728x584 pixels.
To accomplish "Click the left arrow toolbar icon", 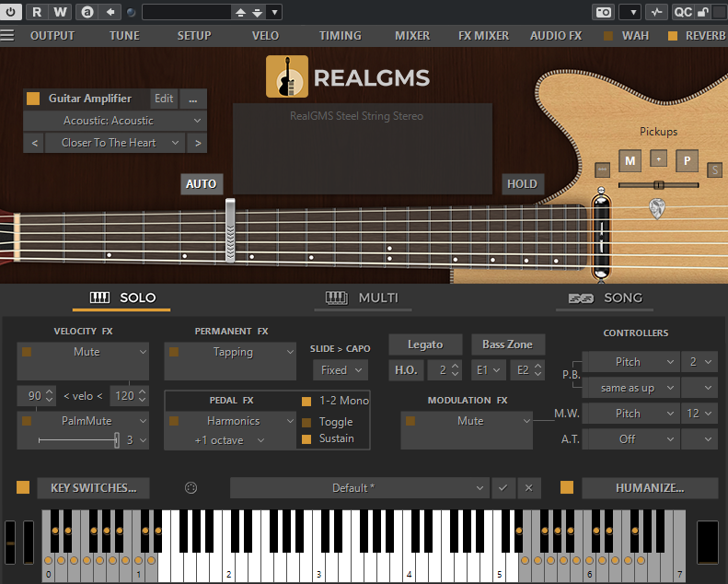I will coord(110,12).
